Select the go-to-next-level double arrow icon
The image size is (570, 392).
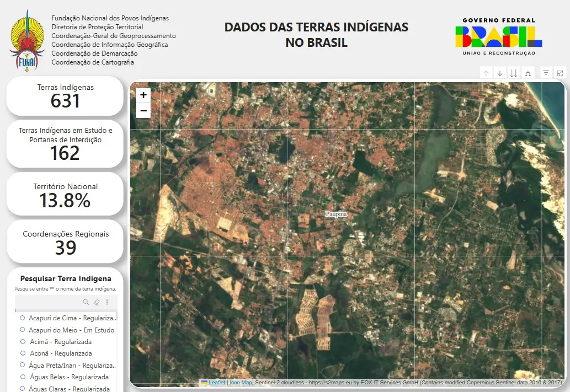514,72
